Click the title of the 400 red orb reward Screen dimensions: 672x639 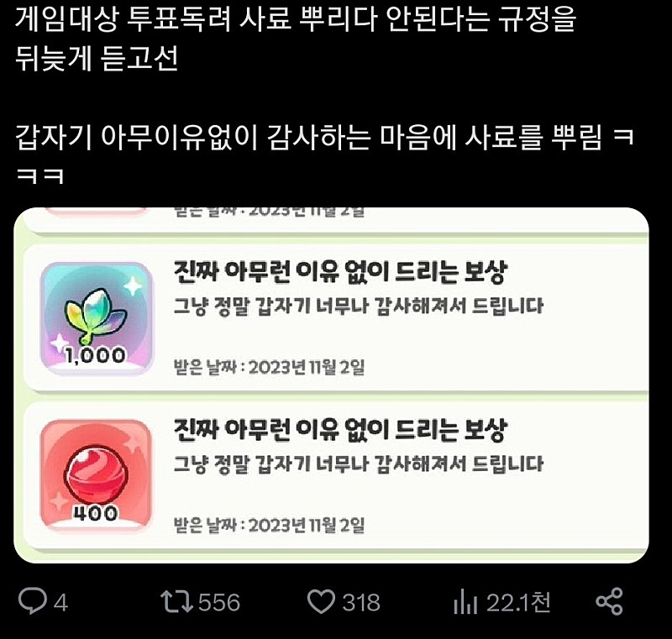point(341,430)
